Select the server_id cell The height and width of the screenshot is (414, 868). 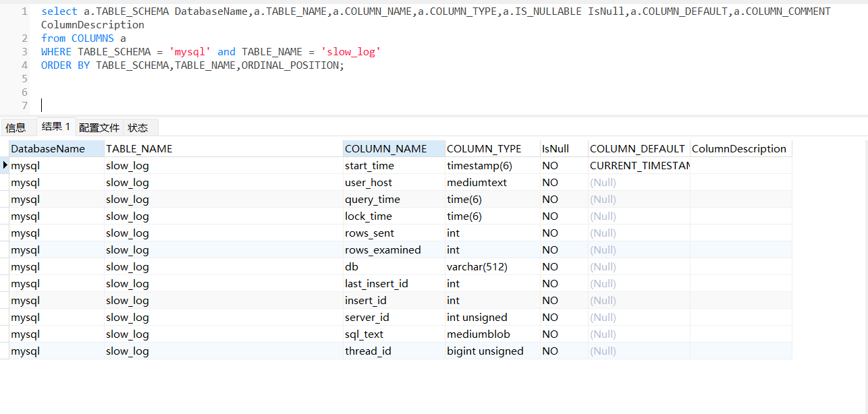pyautogui.click(x=394, y=318)
